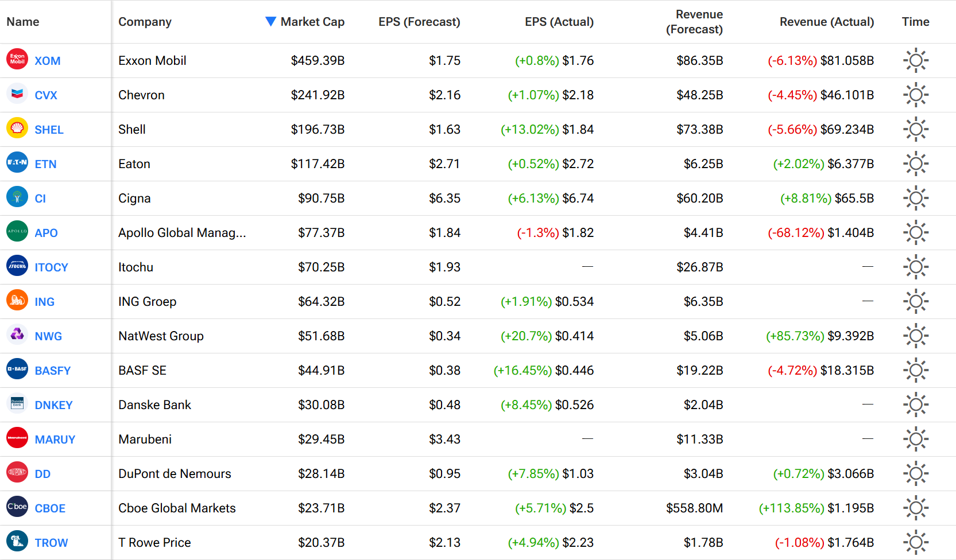Open the MARUY ticker link
The height and width of the screenshot is (560, 956).
tap(55, 440)
